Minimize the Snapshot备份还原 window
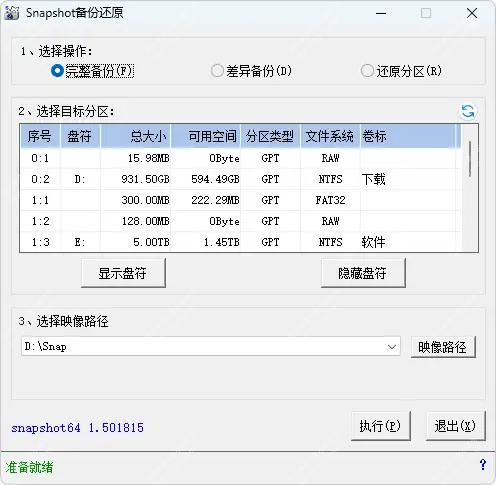Viewport: 496px width, 485px height. tap(381, 13)
